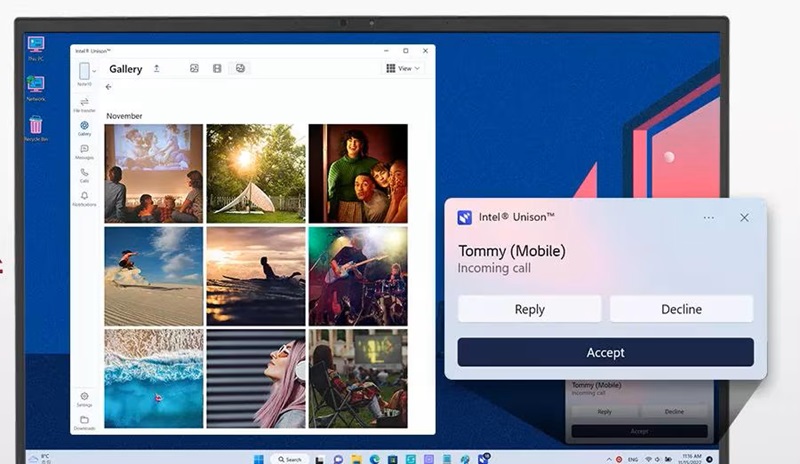Image resolution: width=800 pixels, height=464 pixels.
Task: Open the pink-haired woman with headphones photo
Action: pyautogui.click(x=256, y=378)
